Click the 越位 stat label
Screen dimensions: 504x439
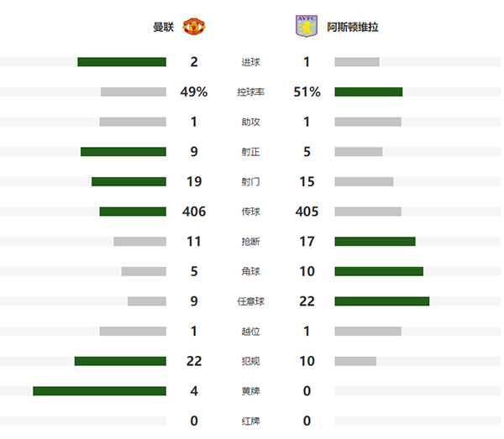250,332
